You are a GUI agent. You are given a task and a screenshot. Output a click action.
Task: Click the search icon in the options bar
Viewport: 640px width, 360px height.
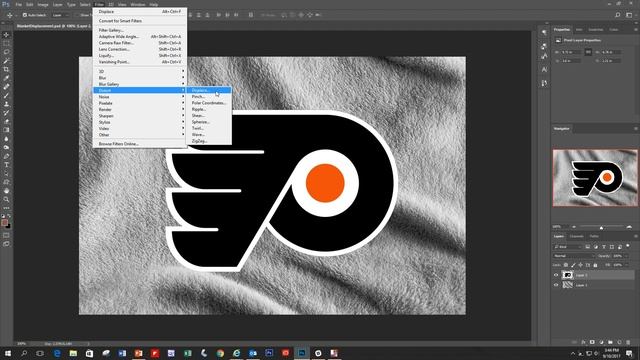(x=618, y=15)
